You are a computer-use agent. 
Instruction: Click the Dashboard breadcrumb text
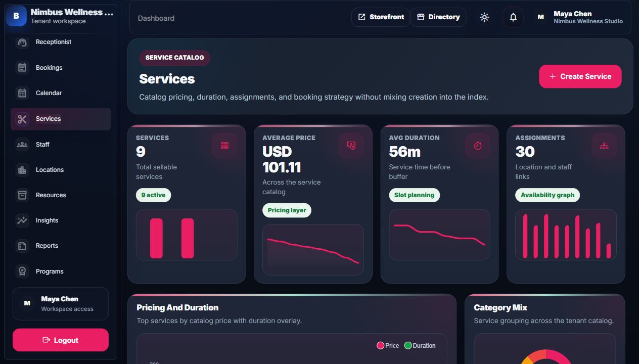coord(156,18)
